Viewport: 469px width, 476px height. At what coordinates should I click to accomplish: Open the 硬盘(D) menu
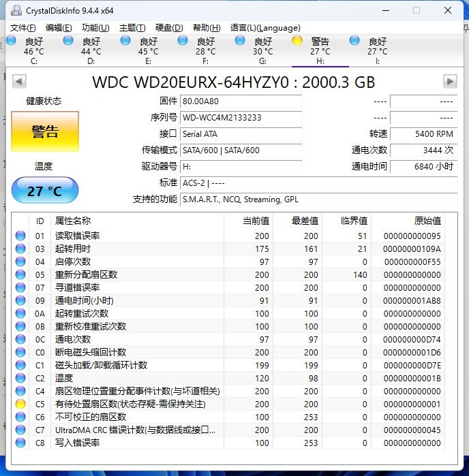169,28
